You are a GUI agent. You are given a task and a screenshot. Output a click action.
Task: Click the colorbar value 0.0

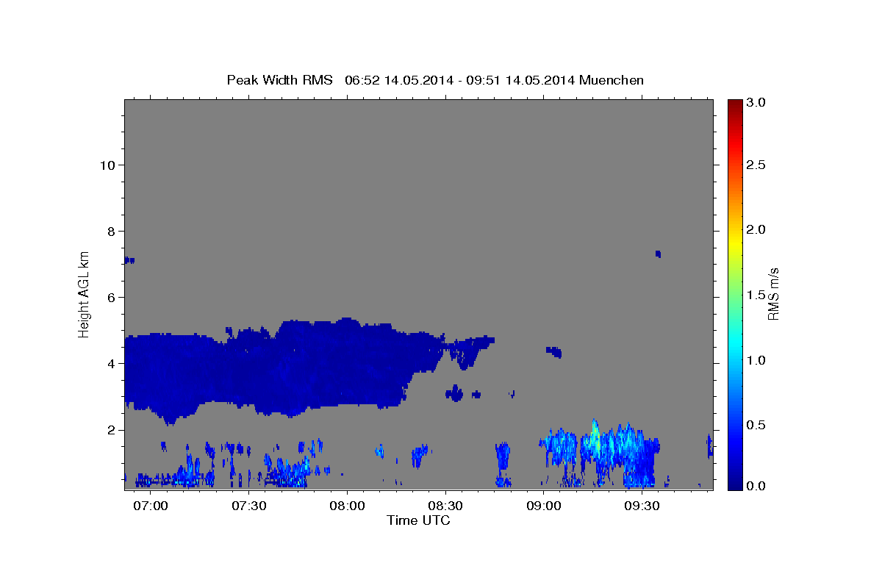(x=757, y=486)
